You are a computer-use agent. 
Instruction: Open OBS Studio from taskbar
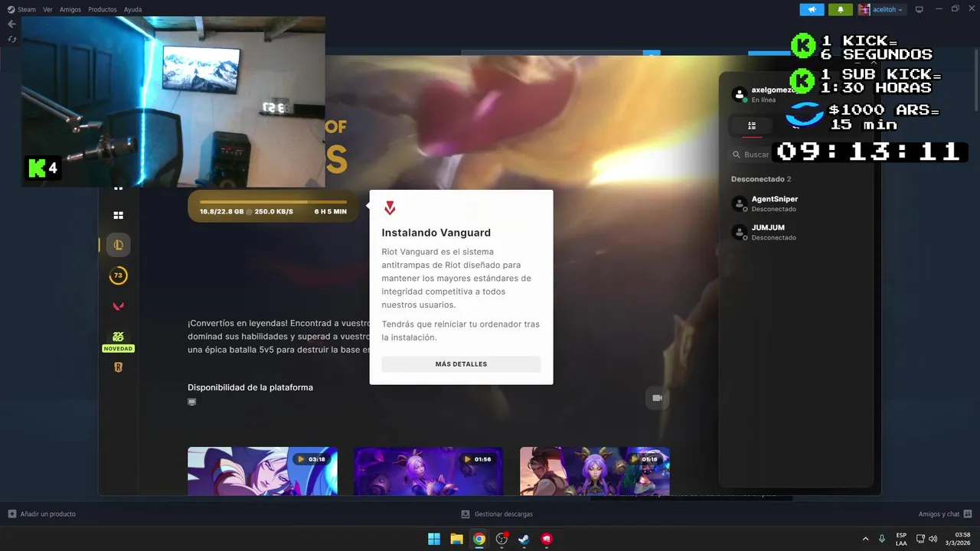(x=501, y=539)
